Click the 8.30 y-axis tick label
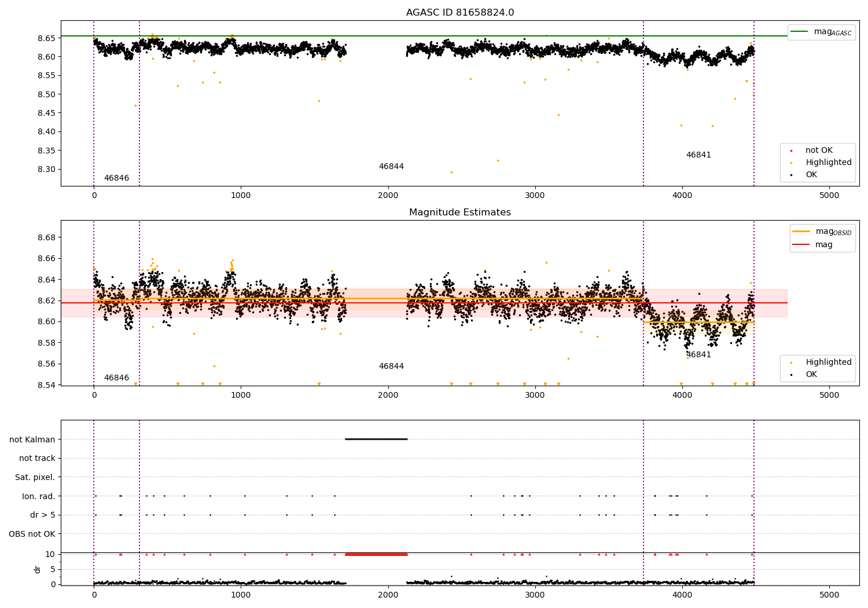The width and height of the screenshot is (868, 608). coord(47,170)
